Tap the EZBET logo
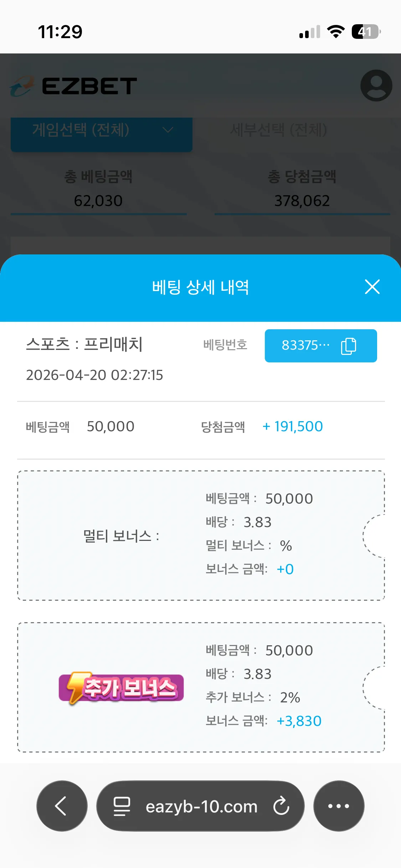 pyautogui.click(x=73, y=86)
